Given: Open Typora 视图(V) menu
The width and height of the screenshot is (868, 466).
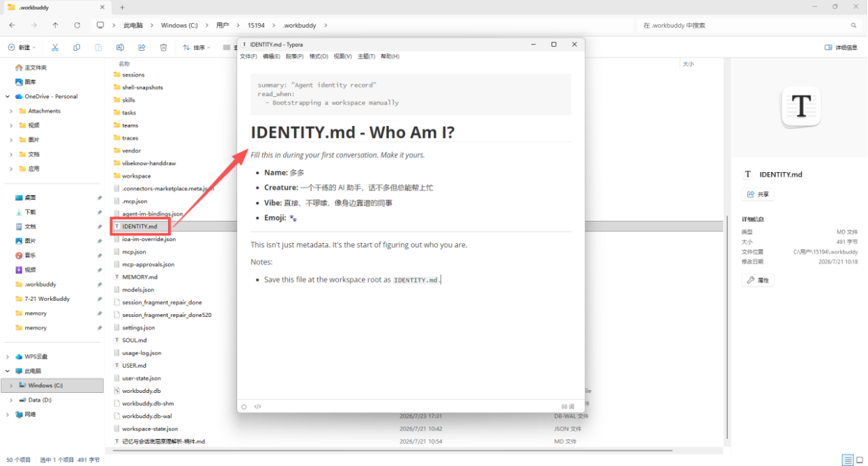Looking at the screenshot, I should 342,56.
